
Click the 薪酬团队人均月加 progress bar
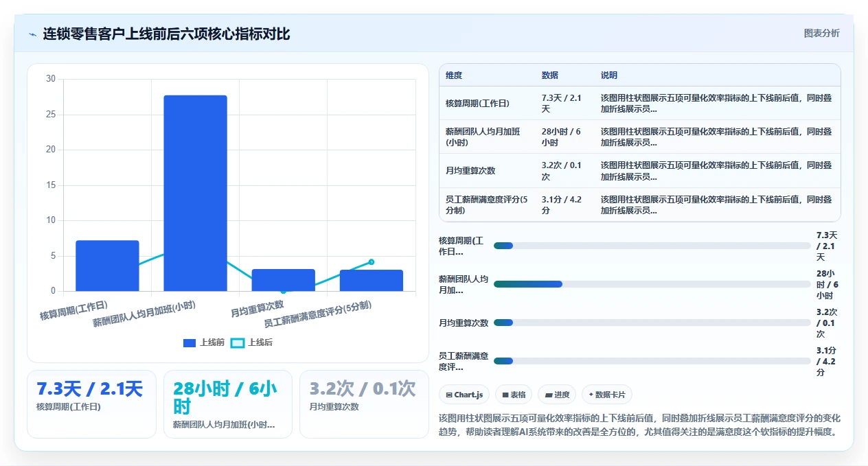tap(652, 284)
